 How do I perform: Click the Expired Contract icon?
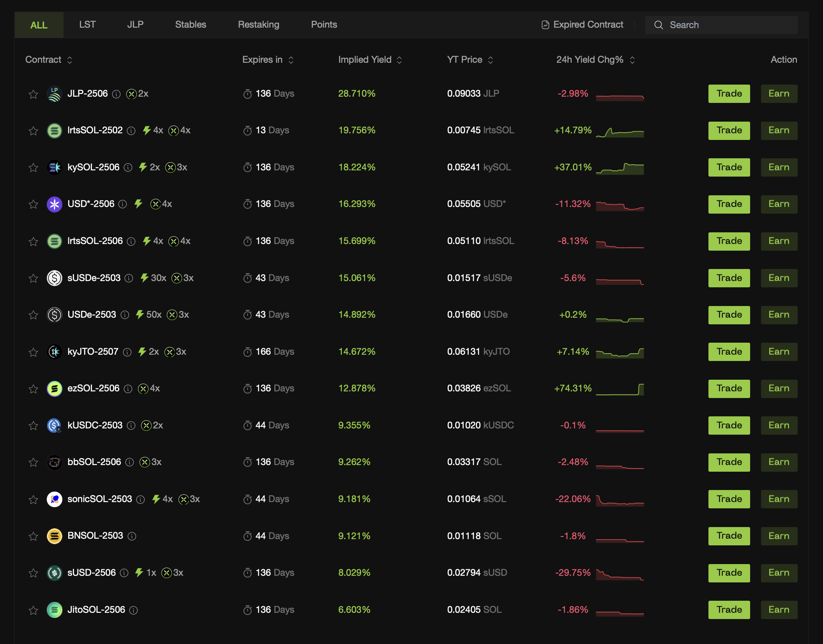click(545, 25)
